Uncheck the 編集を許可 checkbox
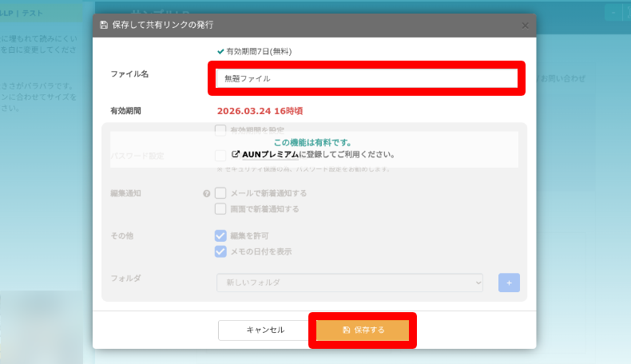The width and height of the screenshot is (631, 364). pyautogui.click(x=220, y=235)
